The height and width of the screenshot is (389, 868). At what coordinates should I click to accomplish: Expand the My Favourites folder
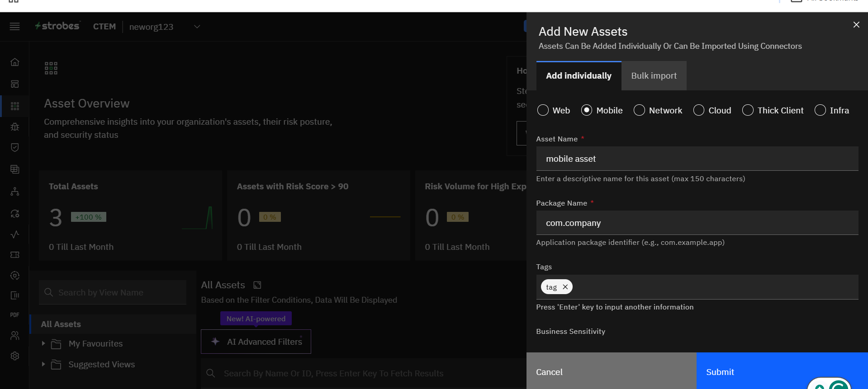click(43, 343)
